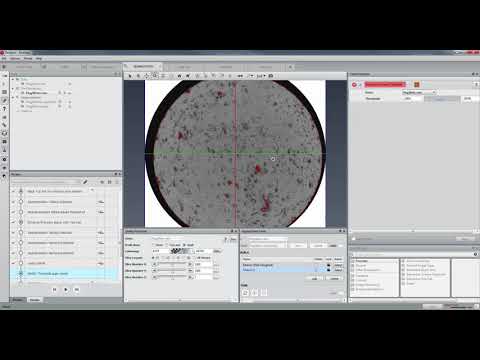Click the pencil edit icon in the recipe panel header
480x360 pixels.
click(x=85, y=182)
